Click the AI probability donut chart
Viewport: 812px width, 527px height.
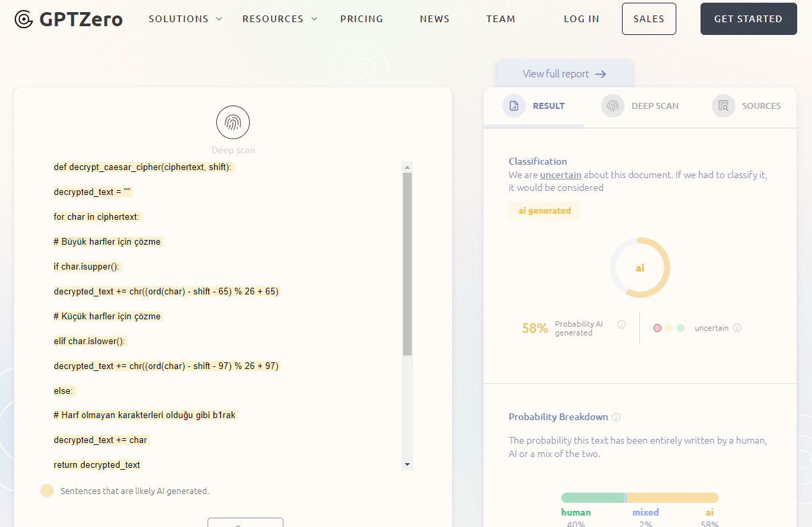[x=640, y=268]
